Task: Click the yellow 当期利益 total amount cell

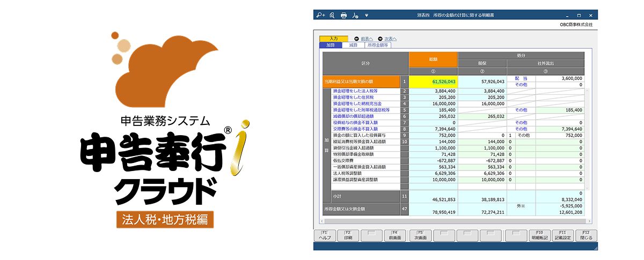Action: 433,81
